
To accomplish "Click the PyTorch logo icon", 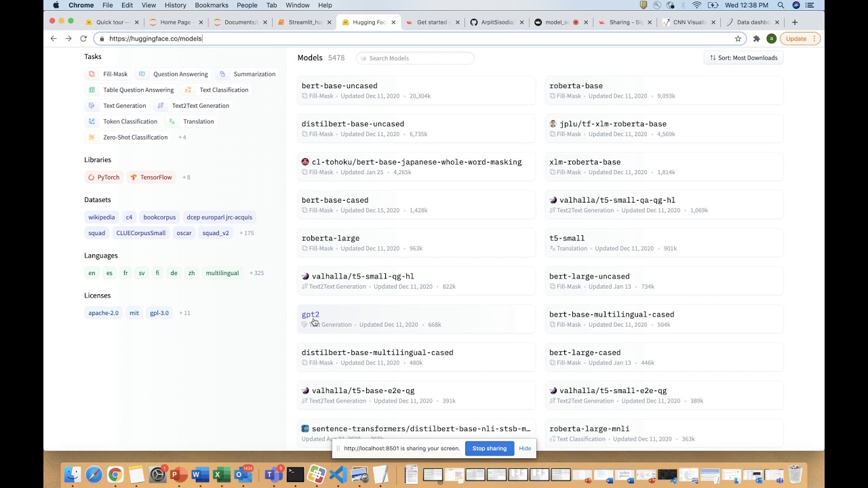I will [x=92, y=178].
